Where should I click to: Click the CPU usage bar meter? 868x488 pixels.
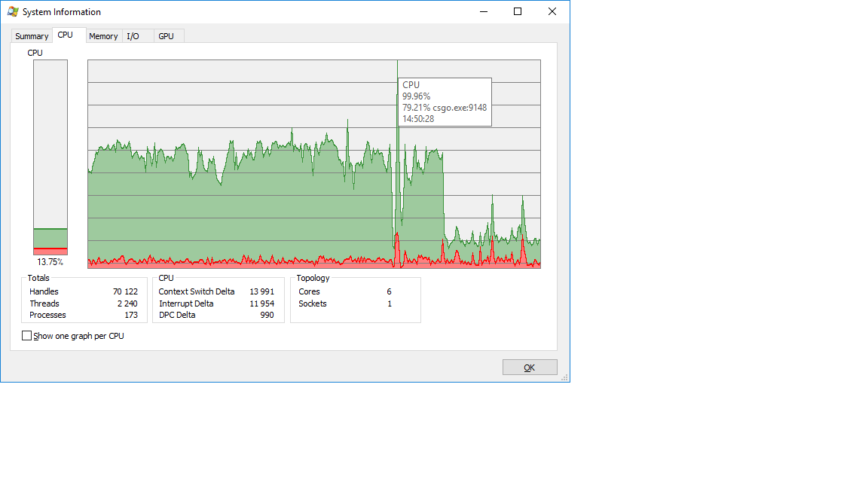[x=50, y=157]
